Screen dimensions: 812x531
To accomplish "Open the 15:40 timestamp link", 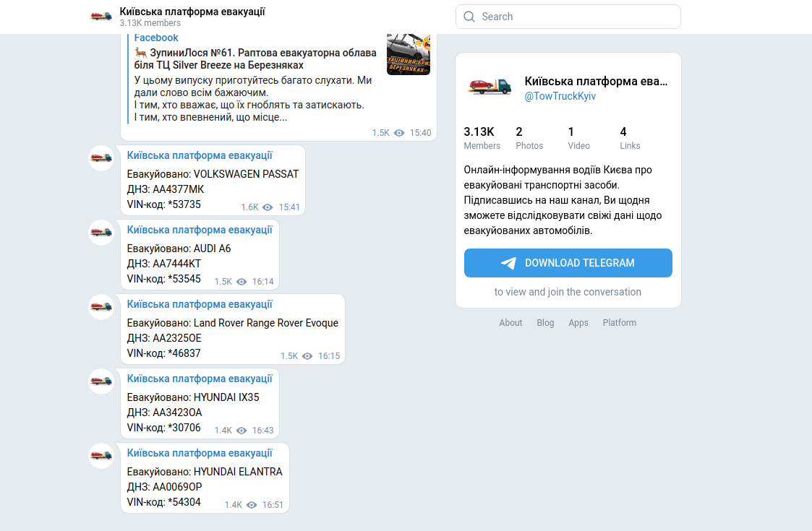I will click(421, 133).
